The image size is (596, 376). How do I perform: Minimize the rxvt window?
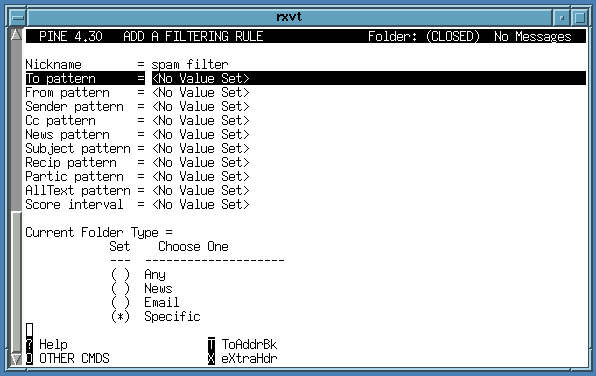pos(561,17)
